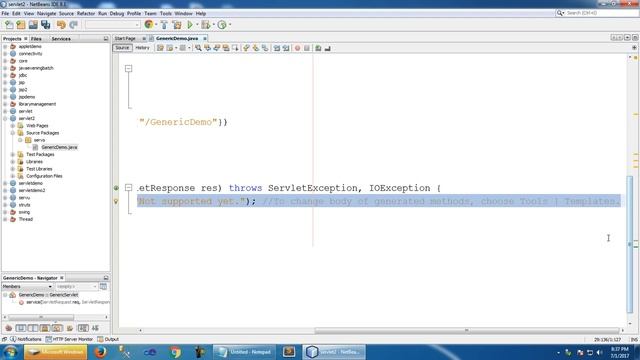640x360 pixels.
Task: Click the Redo toolbar icon
Action: point(73,25)
